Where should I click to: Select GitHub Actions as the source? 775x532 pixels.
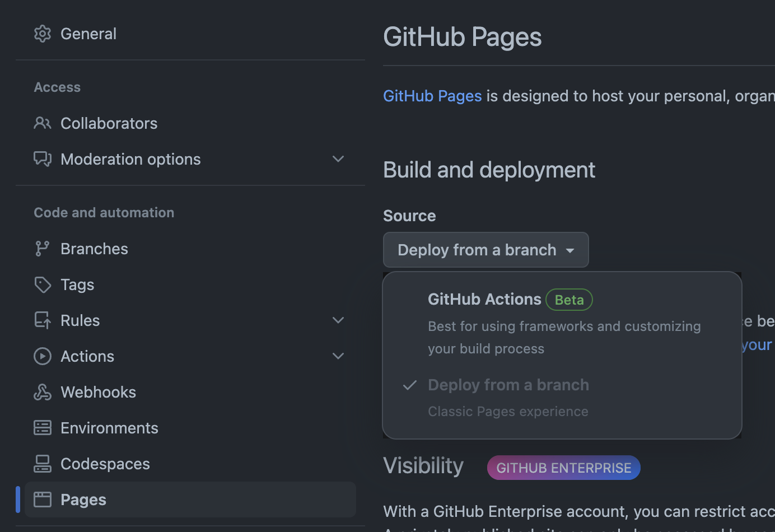[x=484, y=300]
